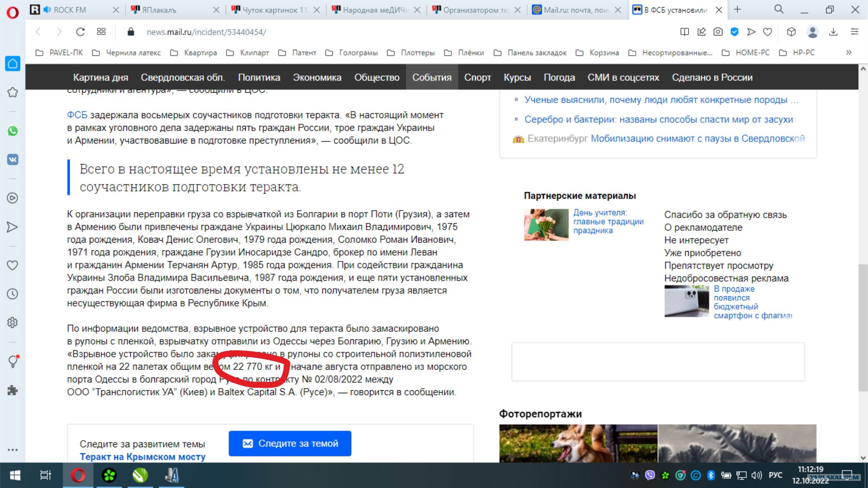Add this page to bookmarks heart icon
The width and height of the screenshot is (868, 488).
point(767,32)
